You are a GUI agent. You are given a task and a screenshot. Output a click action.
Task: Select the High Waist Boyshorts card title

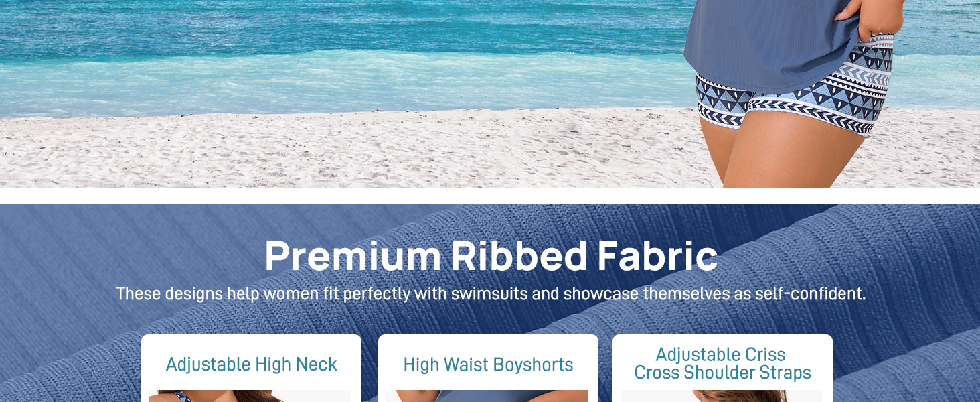point(488,364)
